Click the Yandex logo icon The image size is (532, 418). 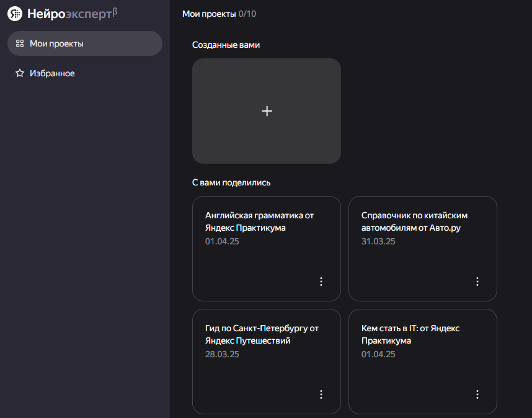point(15,14)
